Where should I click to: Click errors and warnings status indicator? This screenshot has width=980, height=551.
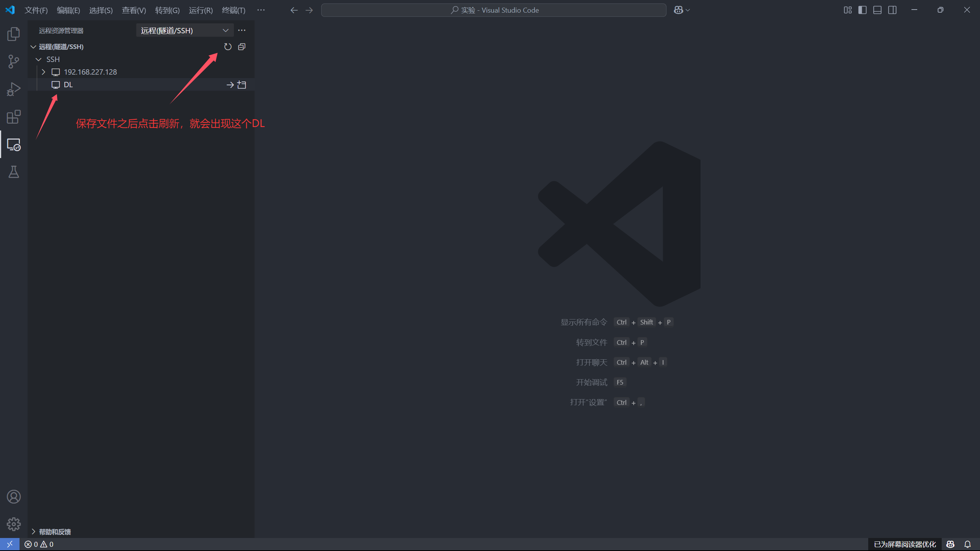coord(39,544)
